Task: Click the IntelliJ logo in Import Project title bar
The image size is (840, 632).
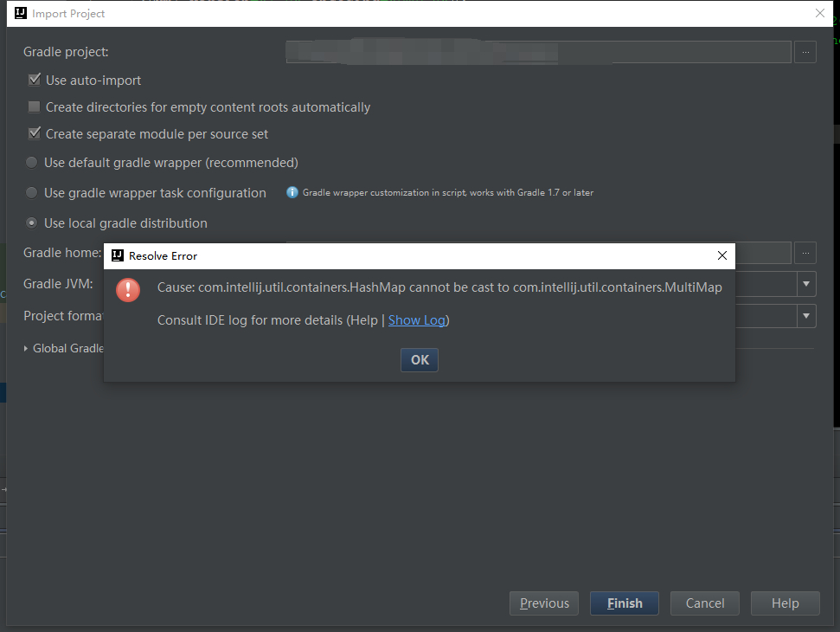Action: [18, 14]
